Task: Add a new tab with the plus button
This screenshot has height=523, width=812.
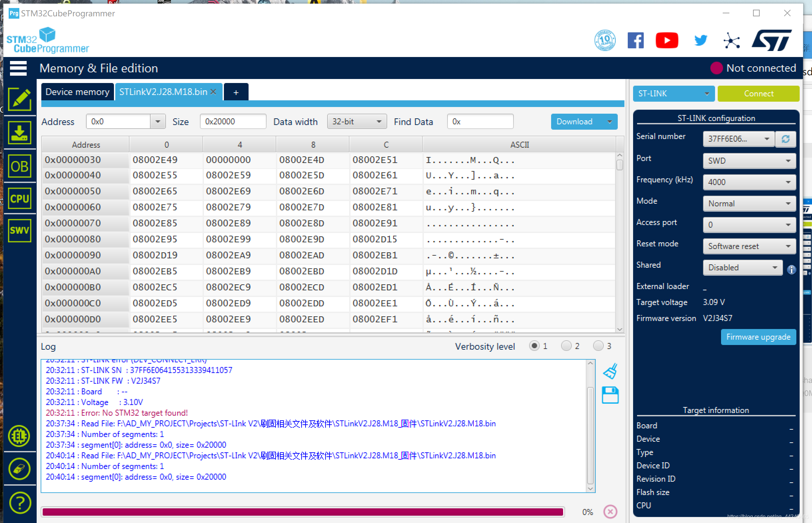Action: [x=236, y=92]
